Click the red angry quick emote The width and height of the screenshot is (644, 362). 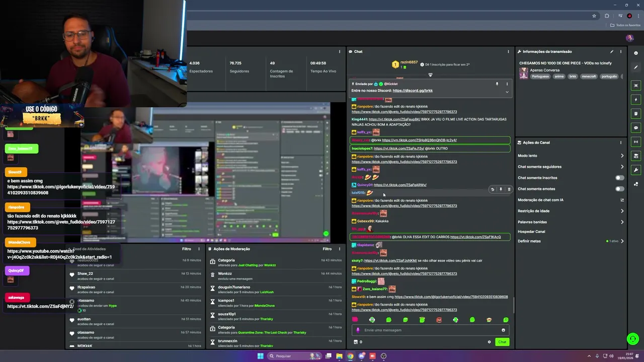[x=439, y=320]
